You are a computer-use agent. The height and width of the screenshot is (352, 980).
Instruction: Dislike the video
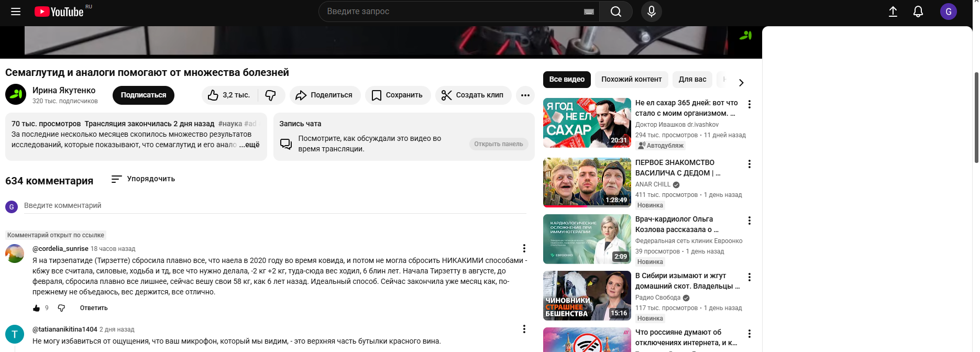270,95
